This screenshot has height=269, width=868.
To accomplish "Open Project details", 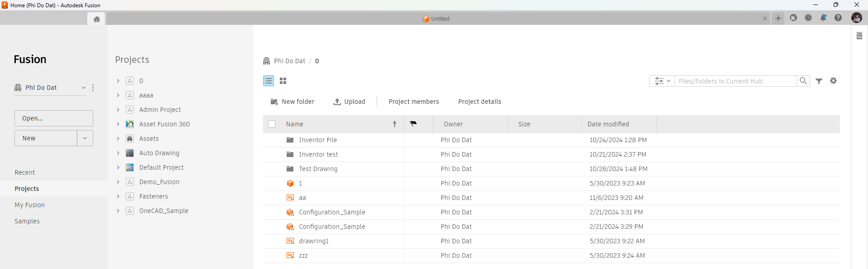I will [480, 102].
